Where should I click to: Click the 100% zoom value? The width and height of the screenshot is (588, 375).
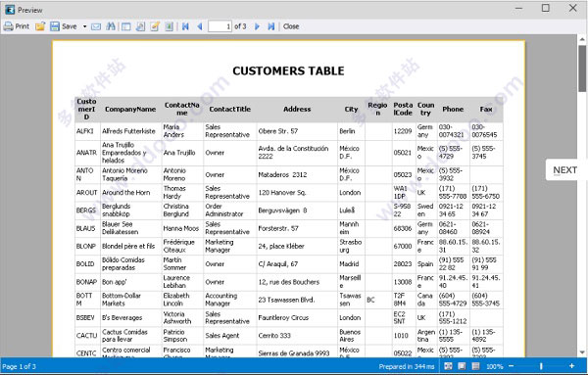point(495,366)
